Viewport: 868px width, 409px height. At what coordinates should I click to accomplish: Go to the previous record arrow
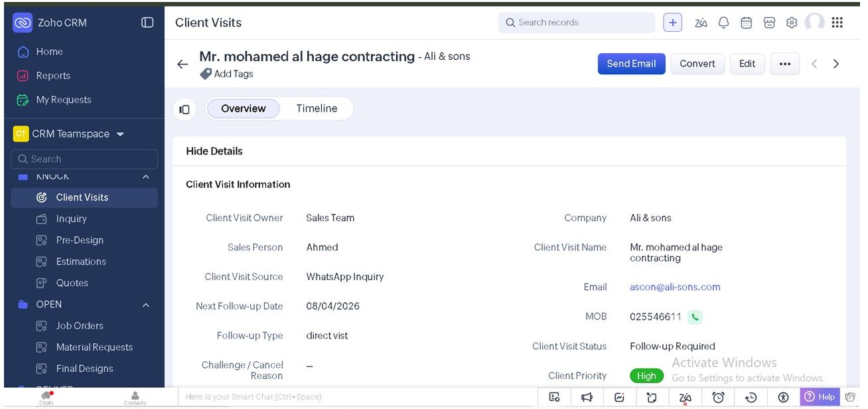(814, 64)
